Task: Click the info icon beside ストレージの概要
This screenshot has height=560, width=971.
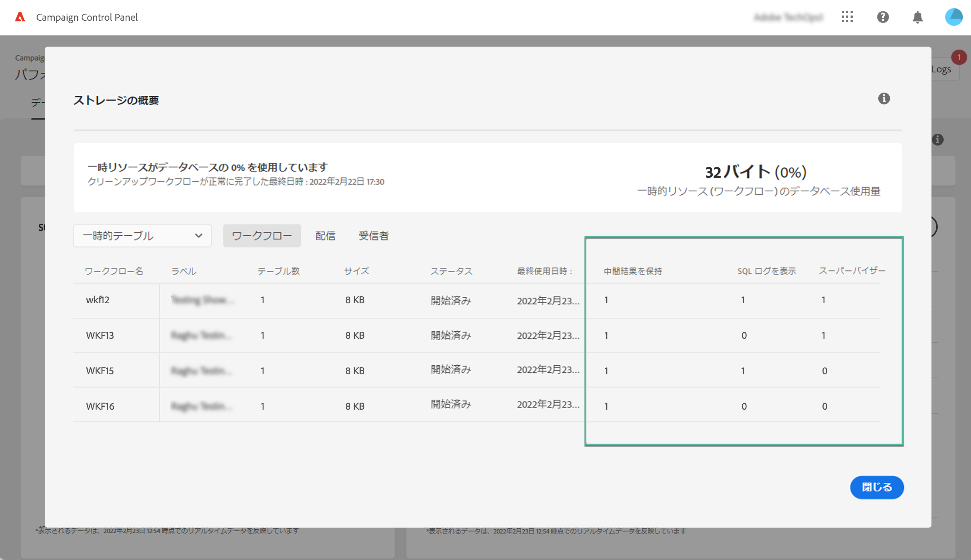Action: [x=884, y=99]
